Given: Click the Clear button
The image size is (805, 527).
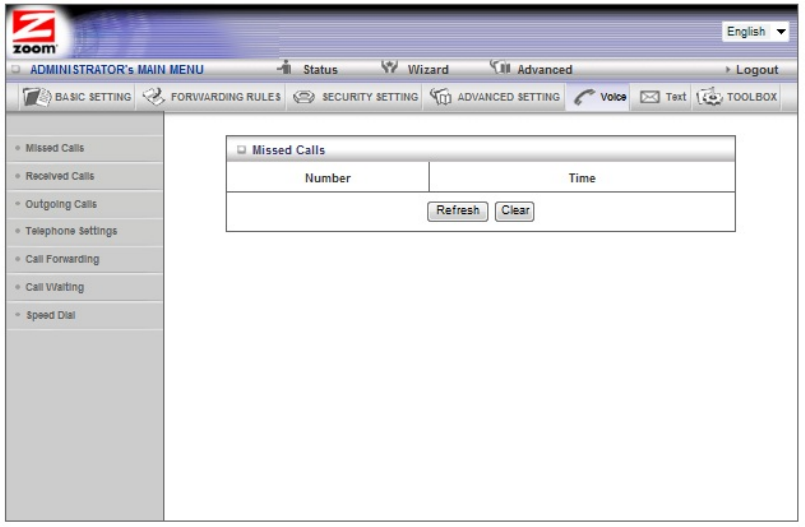Looking at the screenshot, I should coord(514,211).
